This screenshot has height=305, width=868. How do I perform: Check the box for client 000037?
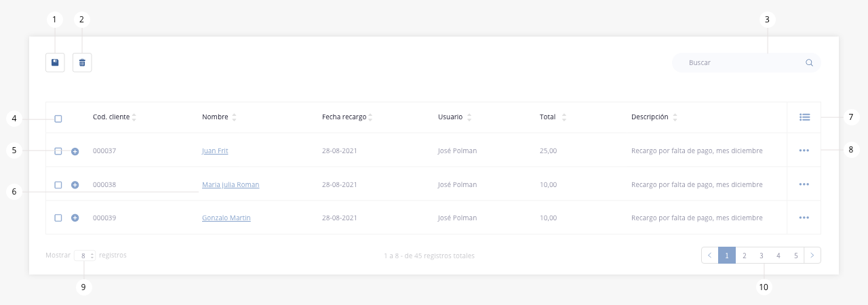pos(58,151)
